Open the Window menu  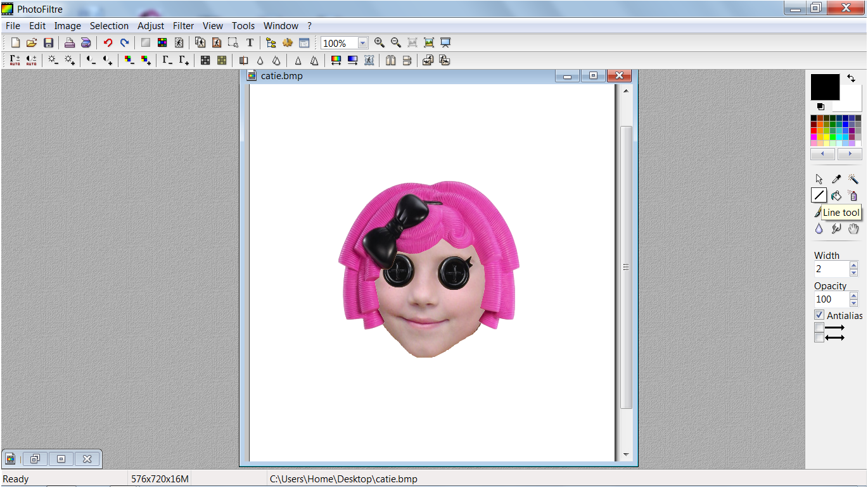coord(281,26)
